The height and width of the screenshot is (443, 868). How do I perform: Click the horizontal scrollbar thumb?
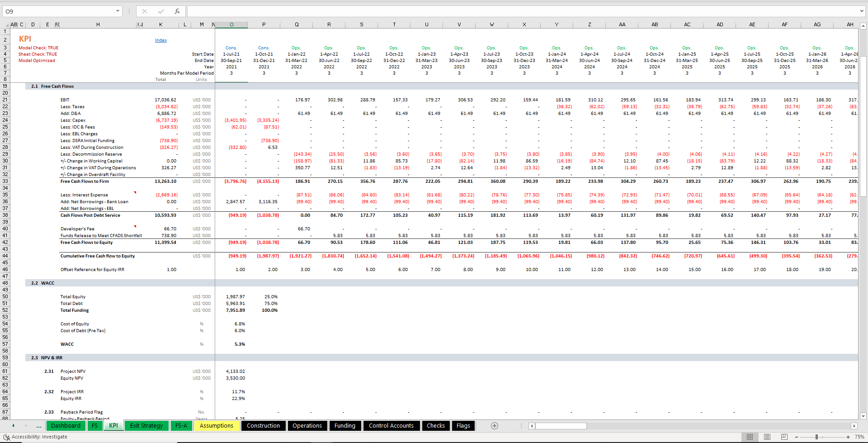coord(561,426)
